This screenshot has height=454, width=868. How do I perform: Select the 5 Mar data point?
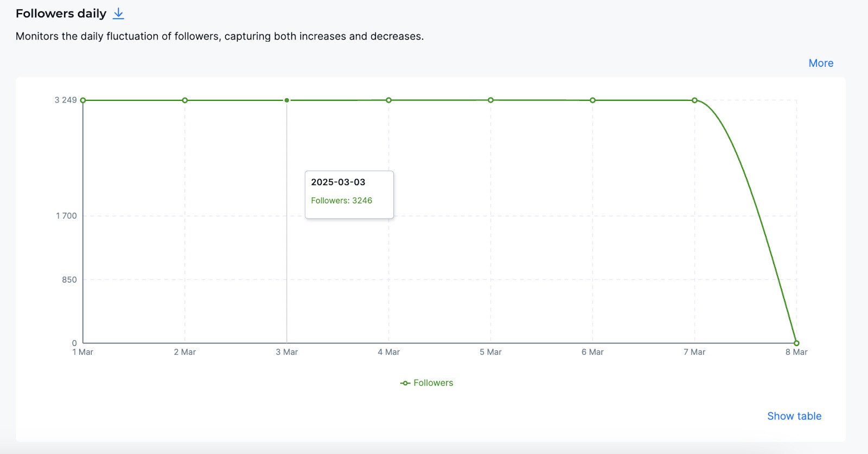[x=491, y=100]
